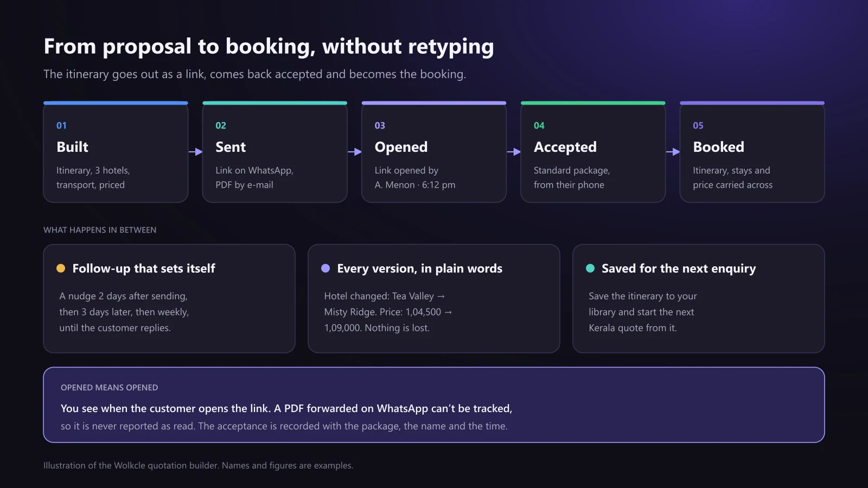Image resolution: width=868 pixels, height=488 pixels.
Task: Click the text "Standard package, from their phone"
Action: [x=572, y=177]
